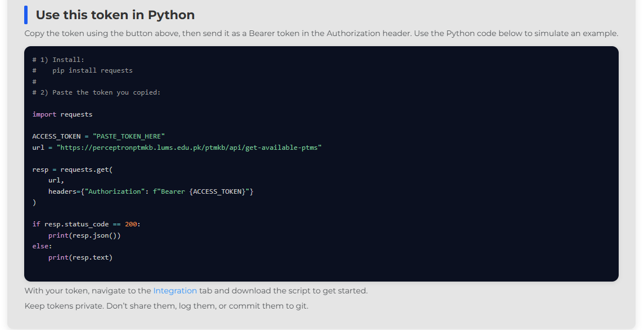Click the PASTE_TOKEN_HERE placeholder string
This screenshot has height=330, width=644.
tap(129, 136)
